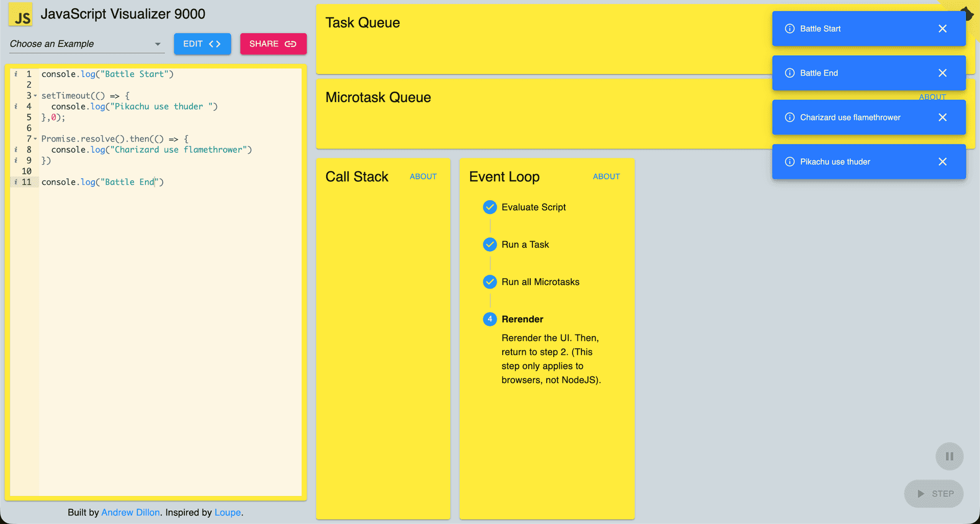Click the pause playback button
980x524 pixels.
coord(949,456)
